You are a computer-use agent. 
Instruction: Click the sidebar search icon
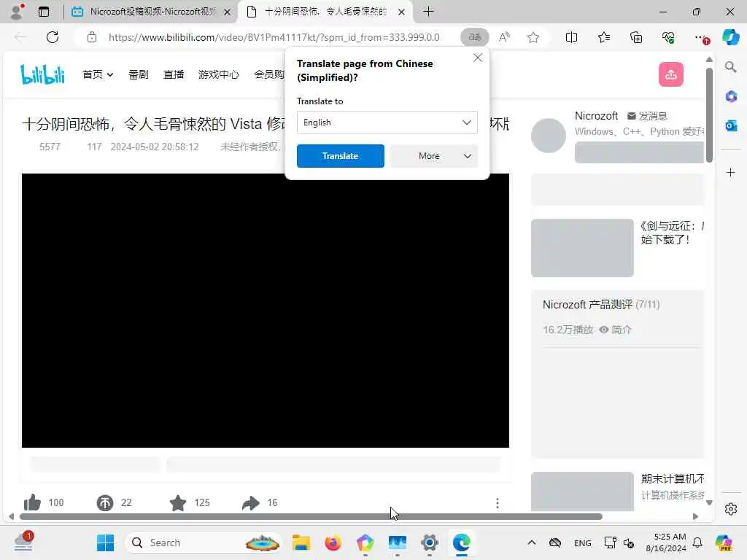click(x=730, y=67)
